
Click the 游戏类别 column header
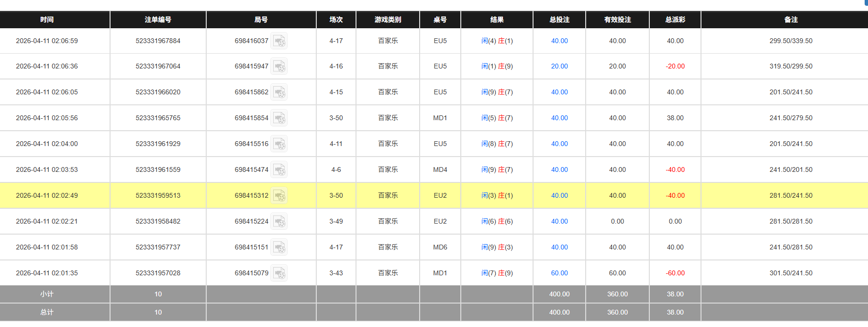click(x=388, y=20)
